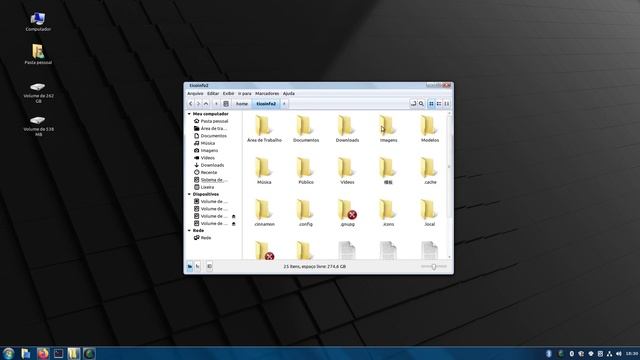Show places in the sidebar (status bar button)
Viewport: 640px width, 360px height.
[x=190, y=267]
